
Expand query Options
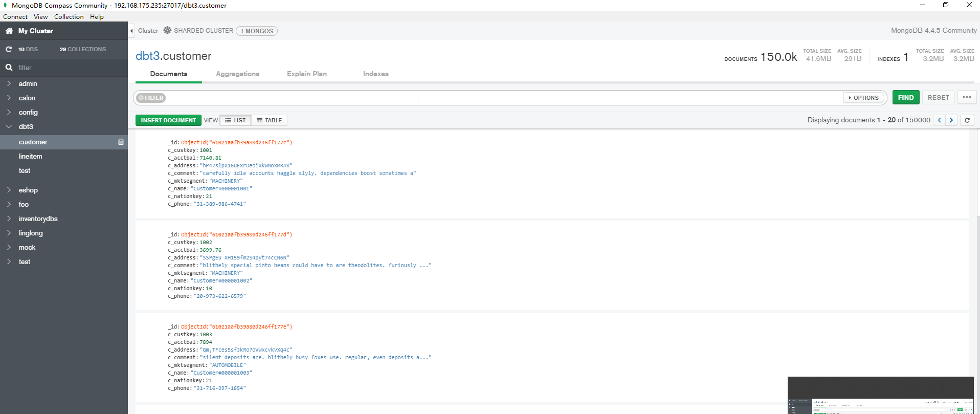pos(863,98)
